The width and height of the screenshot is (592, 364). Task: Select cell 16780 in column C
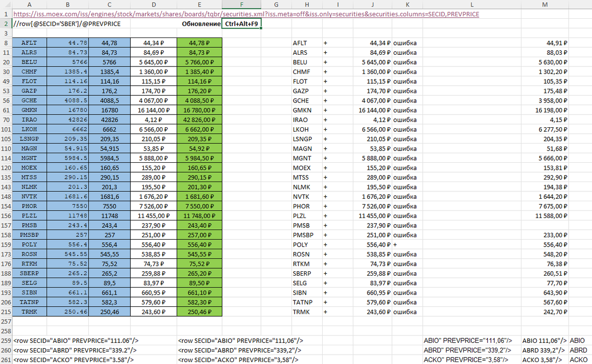pos(110,110)
